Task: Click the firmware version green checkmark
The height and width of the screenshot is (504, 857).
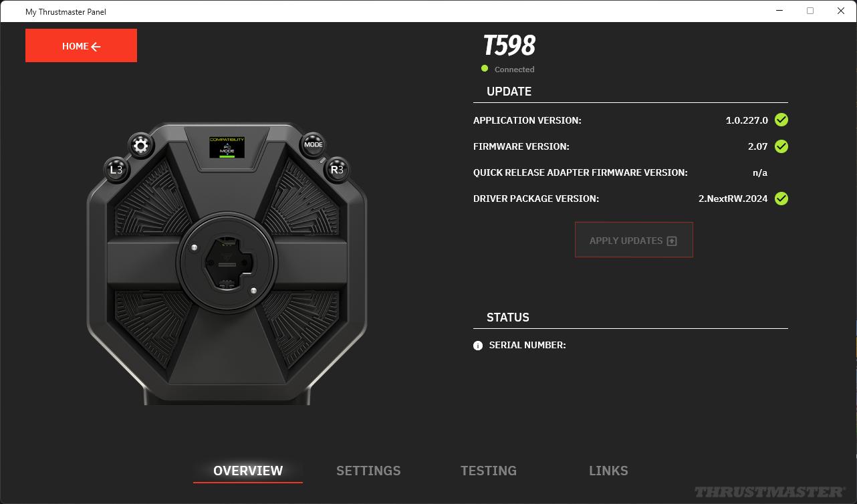Action: click(x=781, y=146)
